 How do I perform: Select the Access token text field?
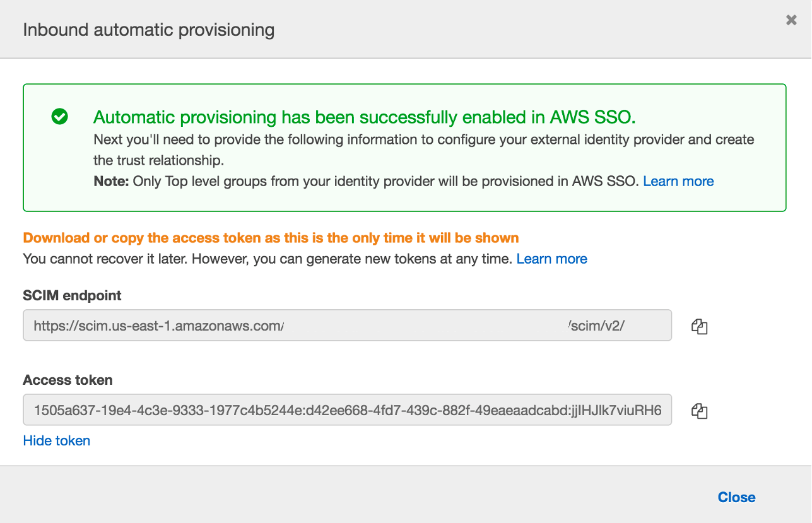click(347, 410)
